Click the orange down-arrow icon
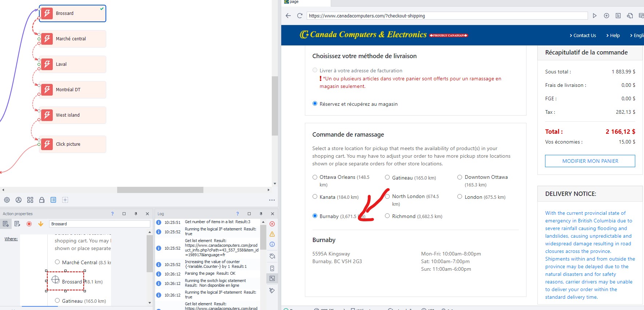The image size is (644, 310). [x=41, y=224]
